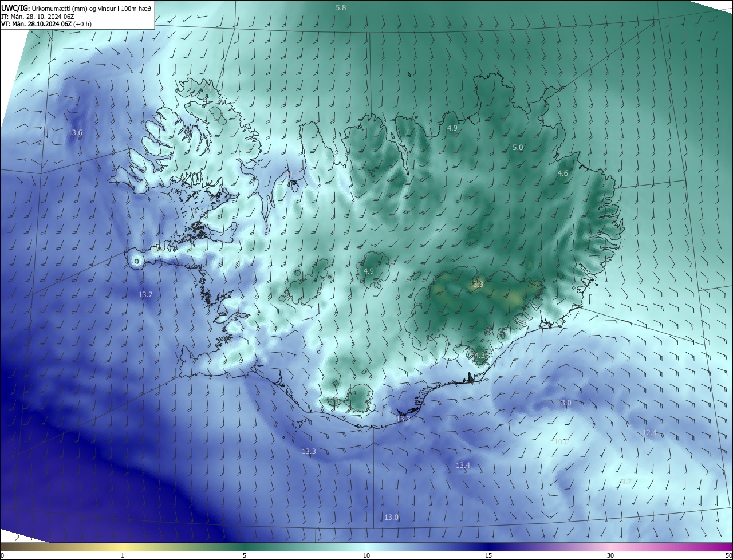Click the 12.4 value label on the map

point(650,432)
